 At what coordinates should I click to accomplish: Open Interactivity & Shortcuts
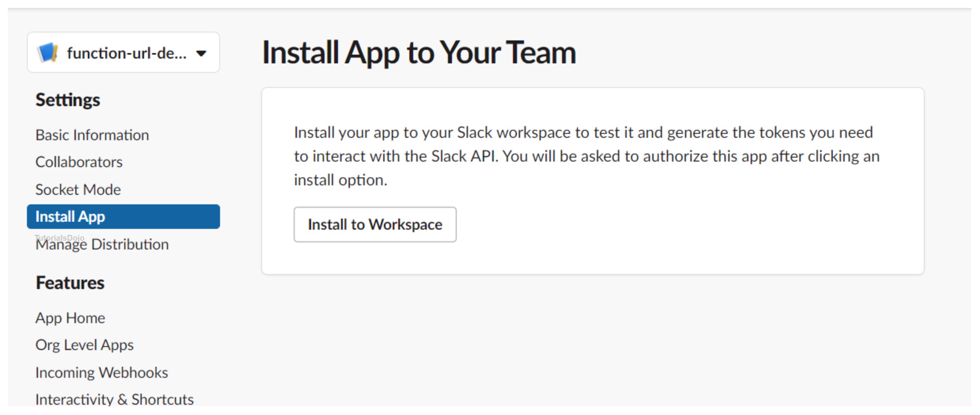[x=114, y=399]
